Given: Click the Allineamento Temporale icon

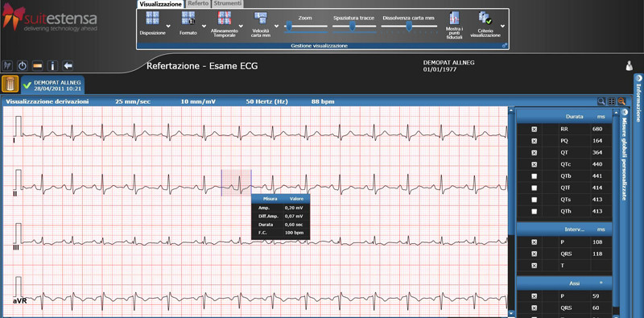Looking at the screenshot, I should (x=225, y=19).
